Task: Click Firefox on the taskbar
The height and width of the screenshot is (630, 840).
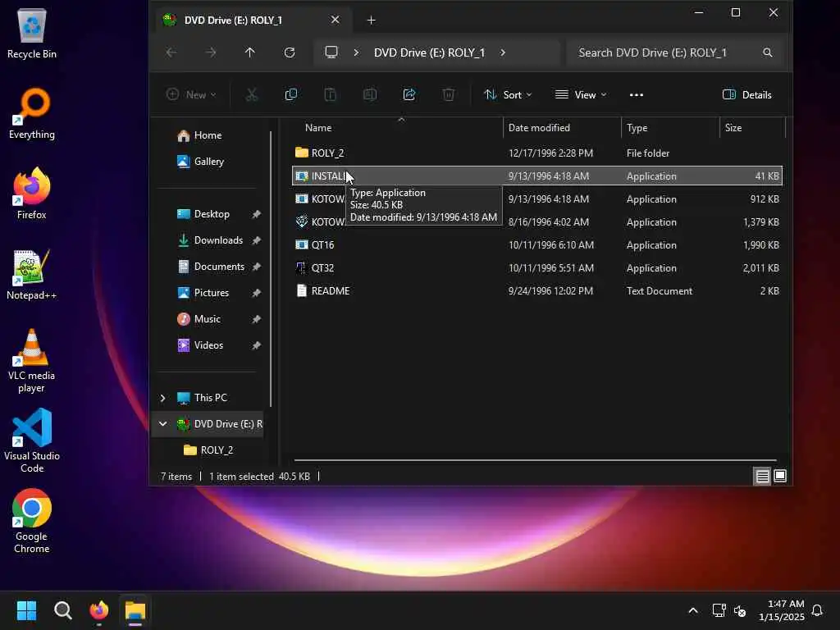Action: coord(99,610)
